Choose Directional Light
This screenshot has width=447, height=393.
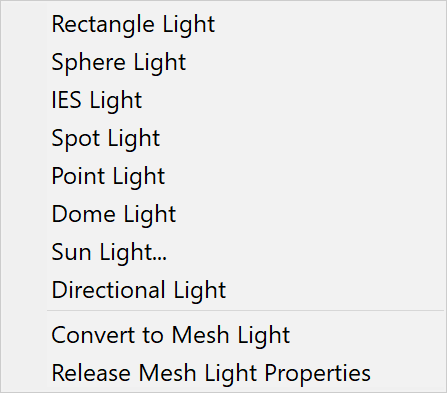pos(223,290)
